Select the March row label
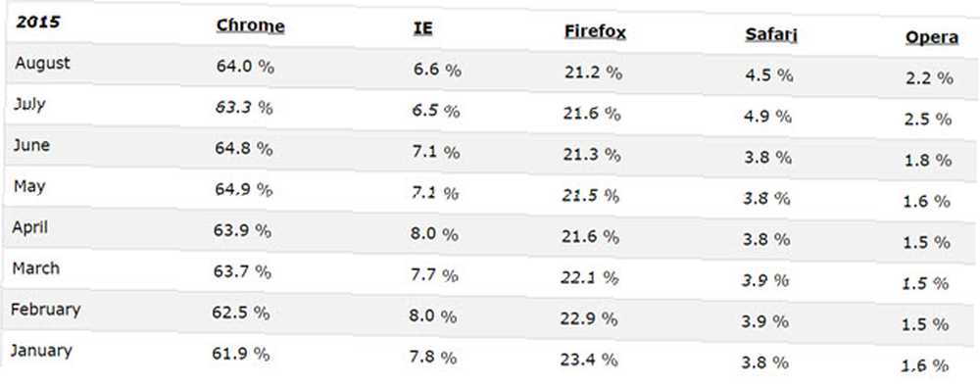 pos(35,268)
